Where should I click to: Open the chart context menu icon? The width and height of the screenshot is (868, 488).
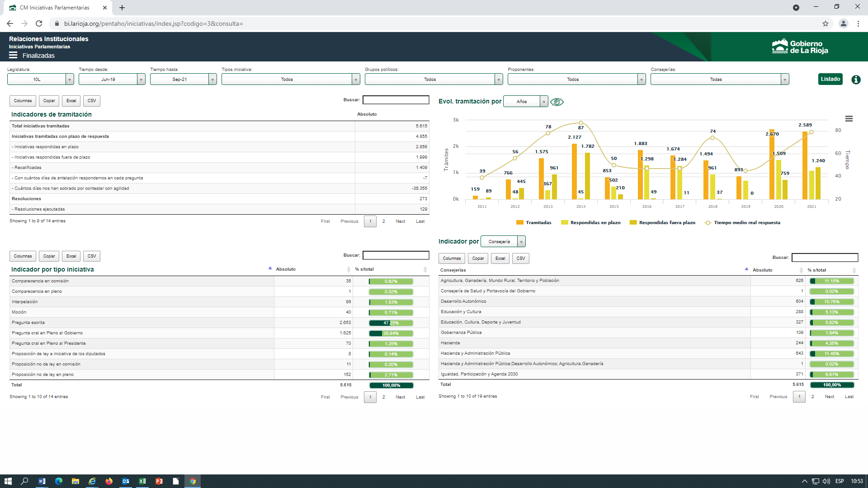click(849, 118)
